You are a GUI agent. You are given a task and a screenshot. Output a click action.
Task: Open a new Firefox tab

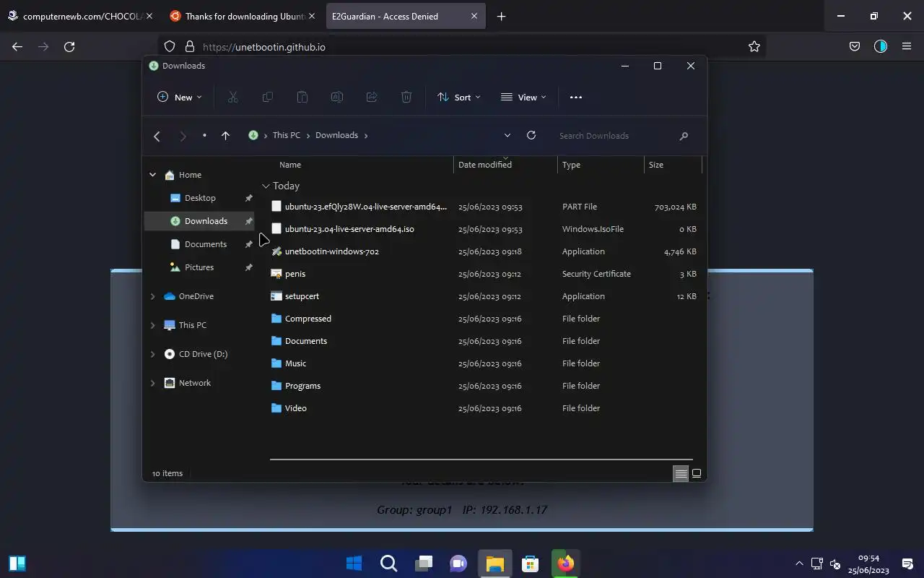point(501,16)
